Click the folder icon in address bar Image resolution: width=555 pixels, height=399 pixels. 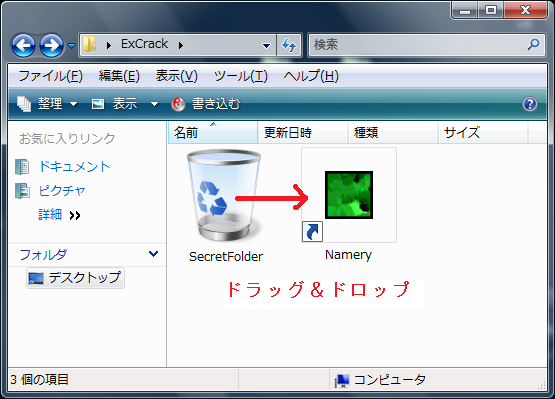pyautogui.click(x=90, y=45)
